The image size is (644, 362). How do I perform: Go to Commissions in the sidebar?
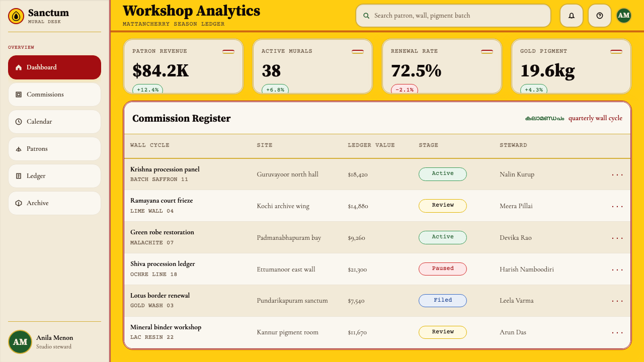(x=54, y=95)
